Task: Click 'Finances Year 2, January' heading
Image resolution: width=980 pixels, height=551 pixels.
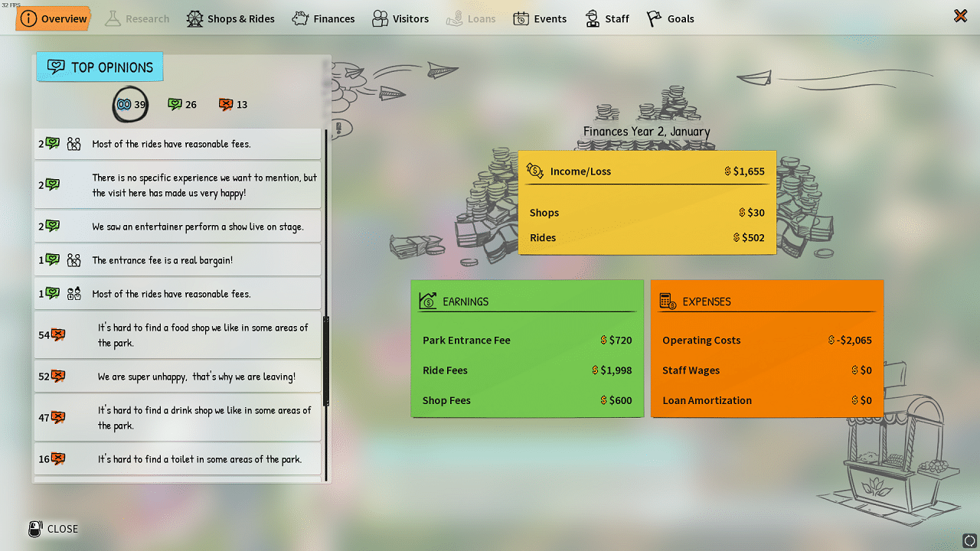Action: click(x=647, y=132)
